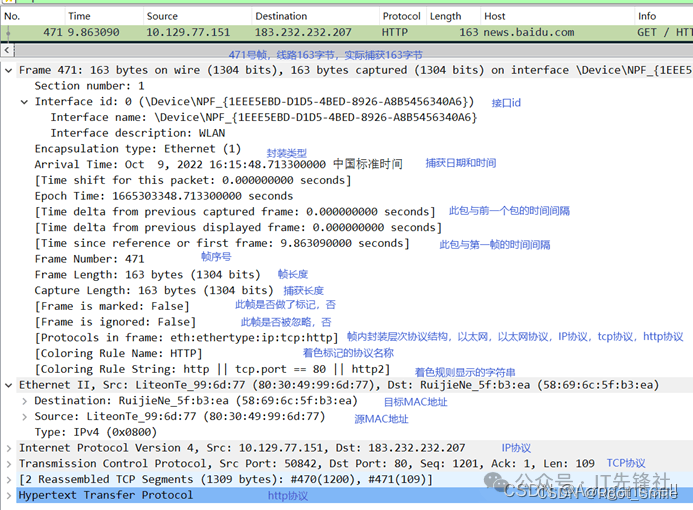Expand the Destination RuijieNe_5f:b3:ea node
693x510 pixels.
coord(25,401)
